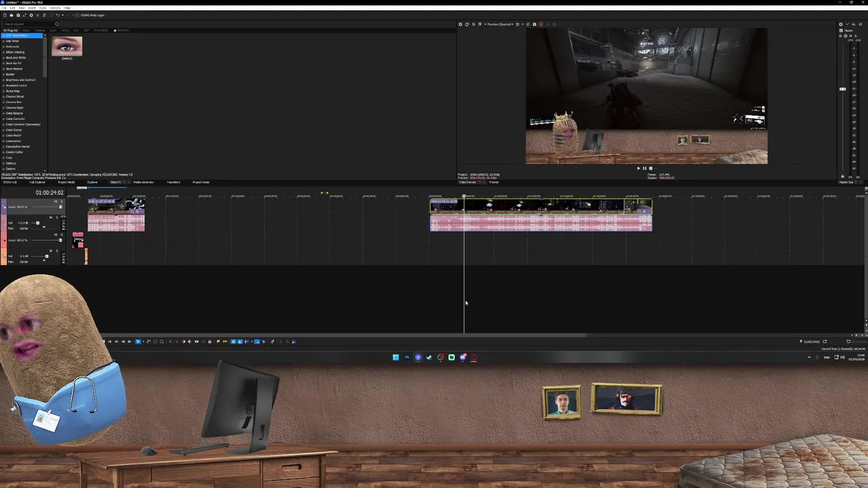Click the Open project folder icon
This screenshot has width=868, height=488.
tap(12, 15)
